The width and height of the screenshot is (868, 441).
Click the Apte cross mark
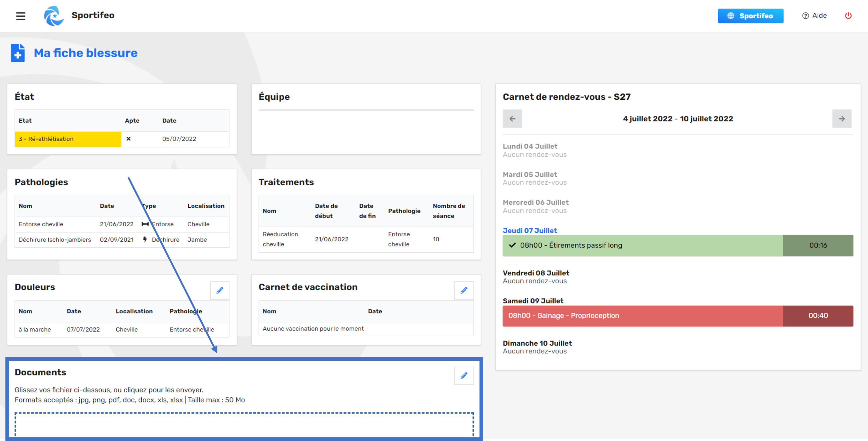tap(128, 139)
